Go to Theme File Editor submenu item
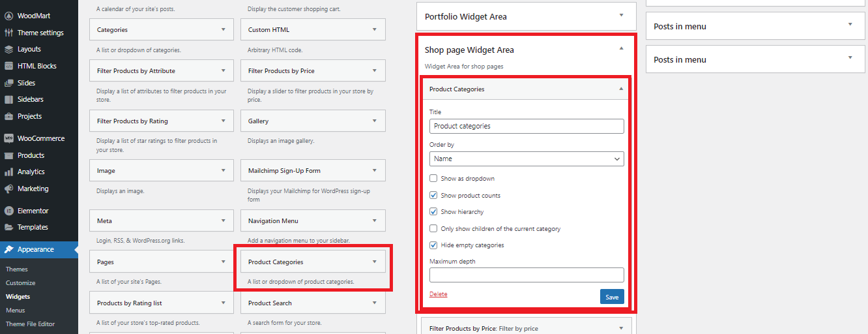This screenshot has height=334, width=868. click(x=31, y=324)
